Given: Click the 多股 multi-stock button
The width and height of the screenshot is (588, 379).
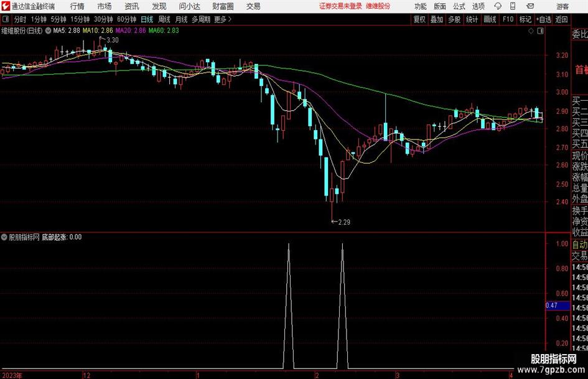Looking at the screenshot, I should (454, 19).
